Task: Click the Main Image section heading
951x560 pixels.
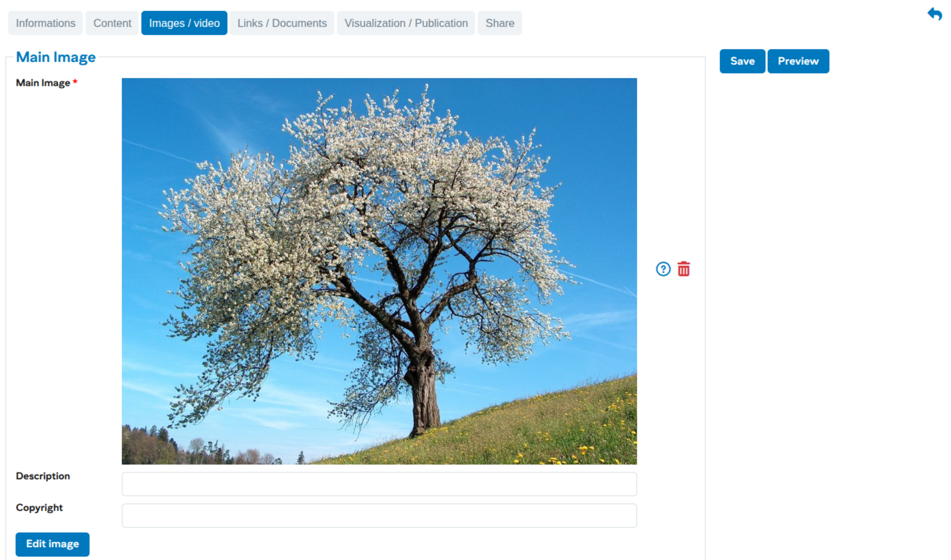Action: pos(56,57)
